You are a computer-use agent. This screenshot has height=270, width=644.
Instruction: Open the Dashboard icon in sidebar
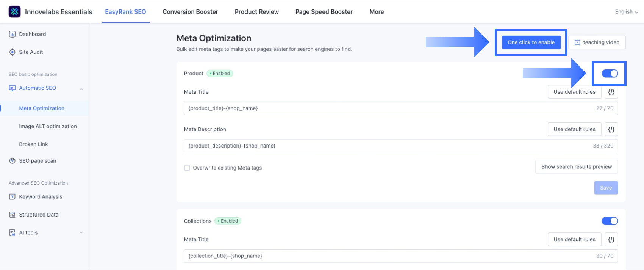click(x=12, y=34)
